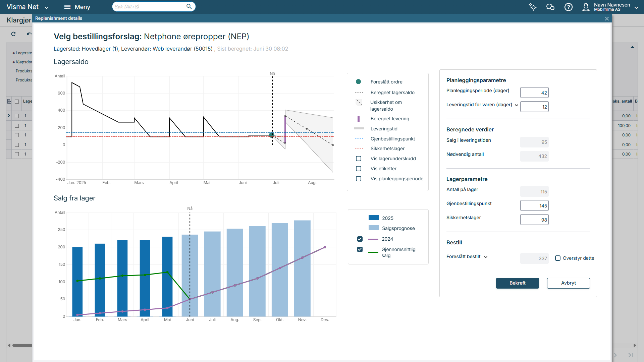This screenshot has width=644, height=362.
Task: Enable Vis lagerunderskudd checkbox
Action: point(359,159)
